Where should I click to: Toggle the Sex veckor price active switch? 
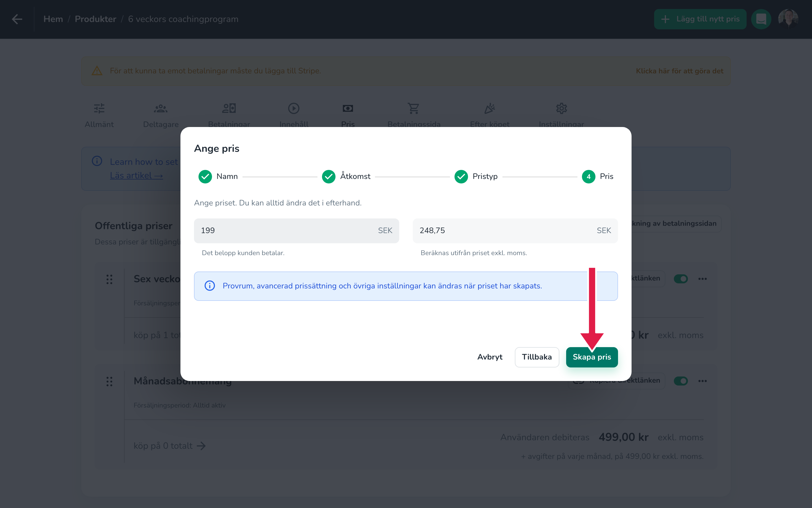[x=681, y=279]
